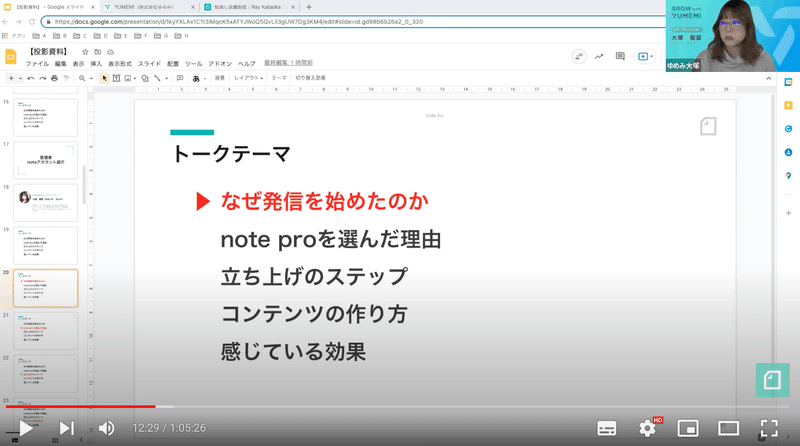Click the insert image icon
The width and height of the screenshot is (800, 446).
point(128,78)
